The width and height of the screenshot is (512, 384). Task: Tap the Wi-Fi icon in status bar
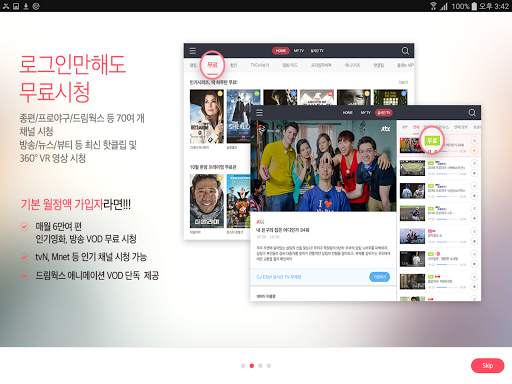[433, 6]
